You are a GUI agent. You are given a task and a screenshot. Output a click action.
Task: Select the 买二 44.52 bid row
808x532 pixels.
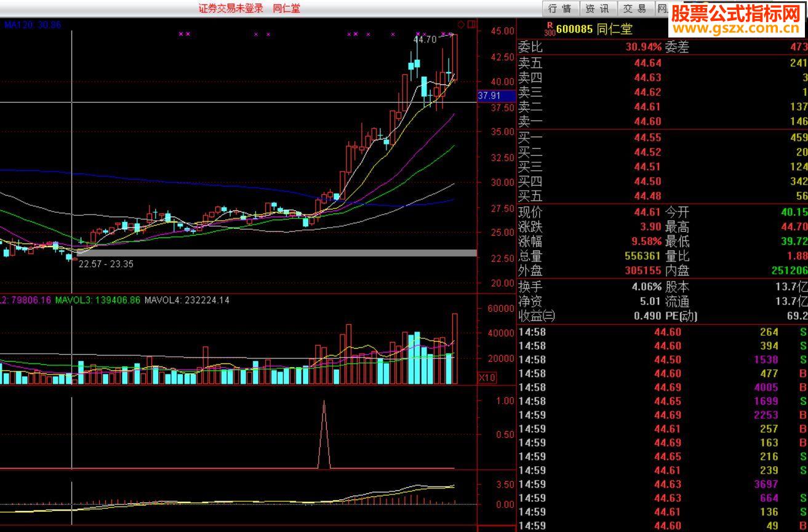(663, 152)
